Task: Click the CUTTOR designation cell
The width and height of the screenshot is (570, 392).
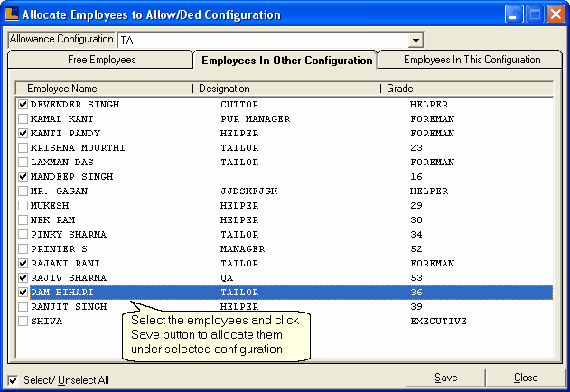Action: (x=239, y=105)
